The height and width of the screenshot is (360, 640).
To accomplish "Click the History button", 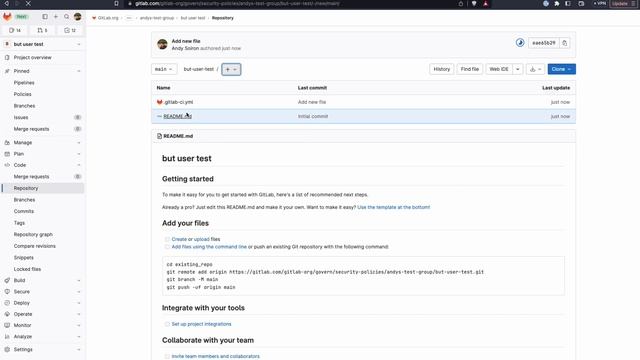I will (x=442, y=69).
